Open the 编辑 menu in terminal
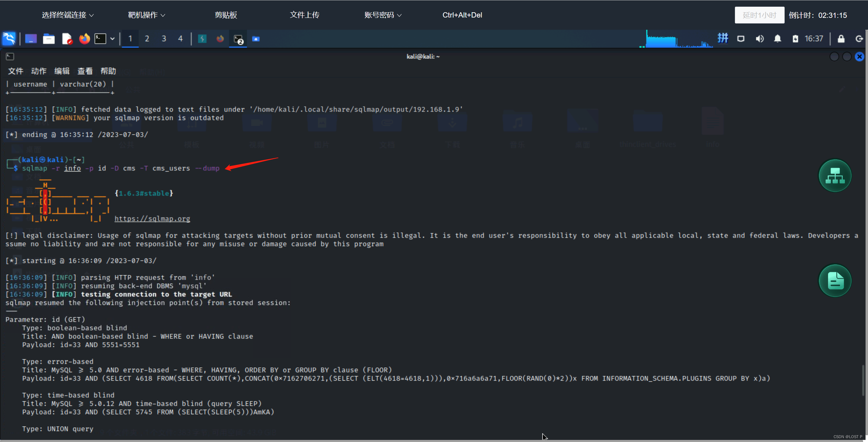The image size is (868, 442). click(62, 71)
